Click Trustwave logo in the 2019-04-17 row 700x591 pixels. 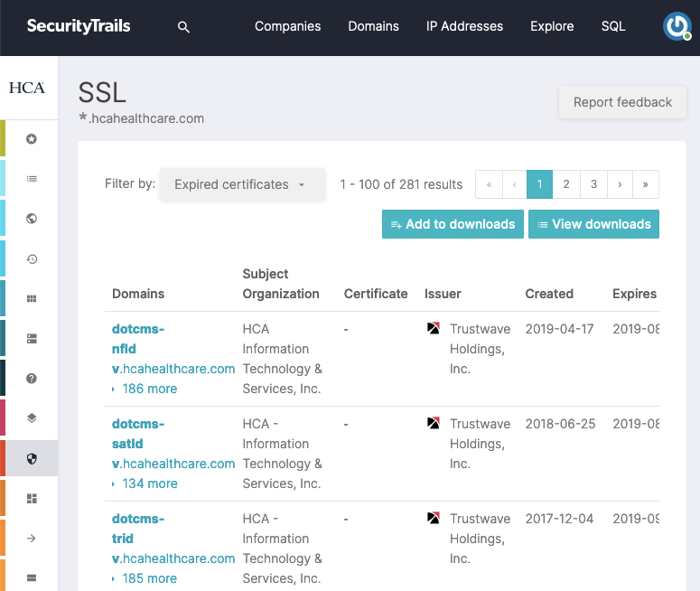pos(433,328)
